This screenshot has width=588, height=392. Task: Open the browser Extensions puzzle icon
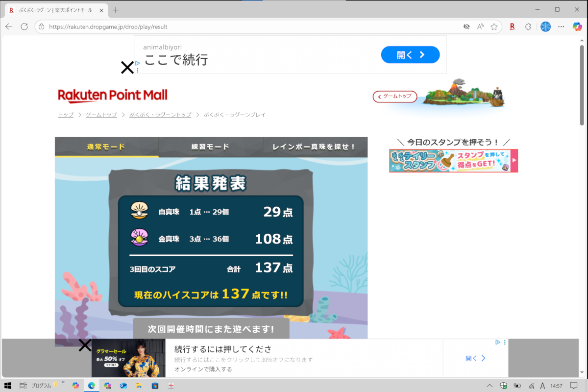528,27
